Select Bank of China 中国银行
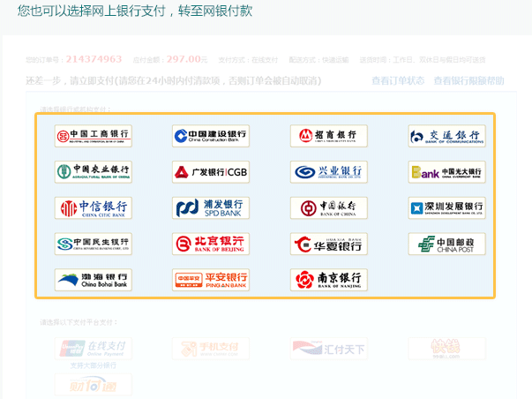The width and height of the screenshot is (532, 399). [x=329, y=207]
